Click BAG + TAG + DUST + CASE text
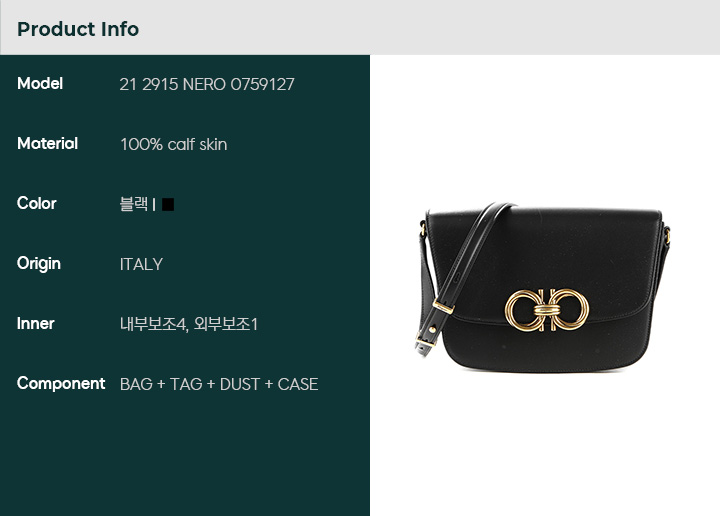 point(219,384)
